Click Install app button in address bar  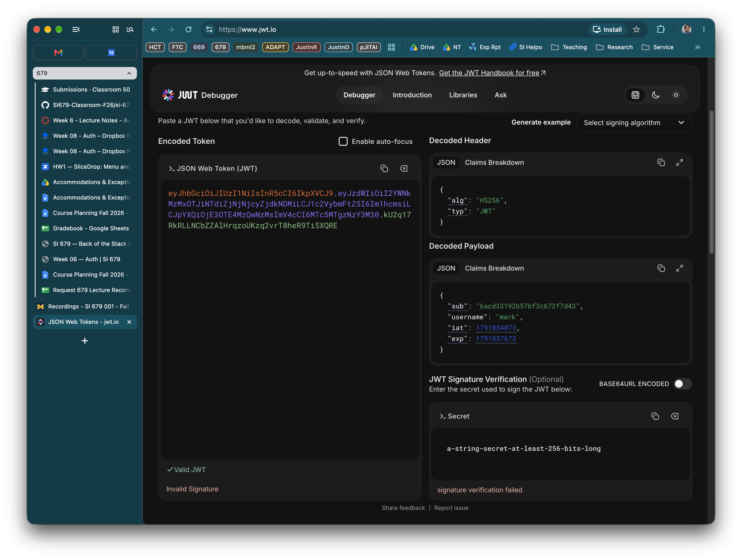pos(607,29)
